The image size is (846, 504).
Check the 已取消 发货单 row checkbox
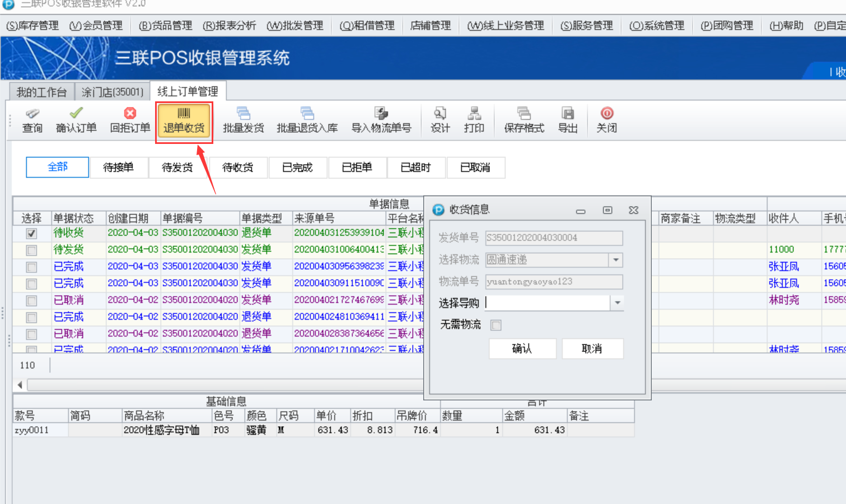pyautogui.click(x=31, y=301)
